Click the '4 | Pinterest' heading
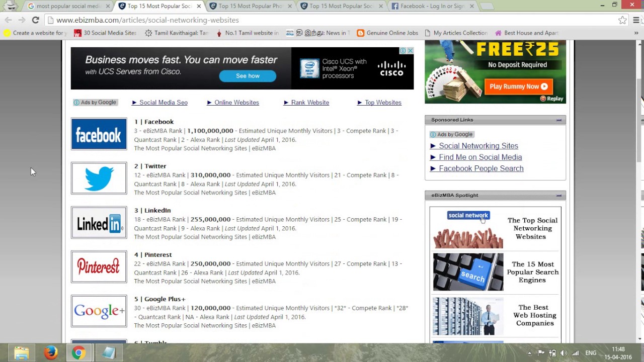The width and height of the screenshot is (644, 362). [x=153, y=254]
